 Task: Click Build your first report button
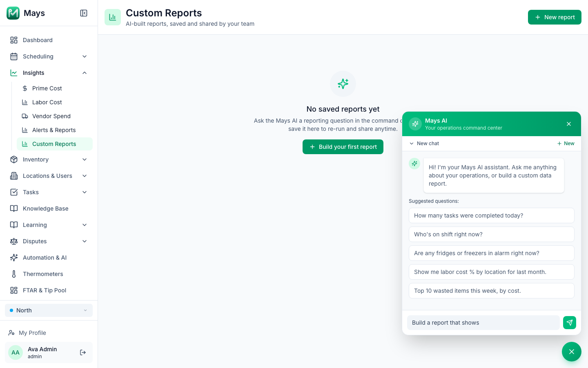click(343, 147)
